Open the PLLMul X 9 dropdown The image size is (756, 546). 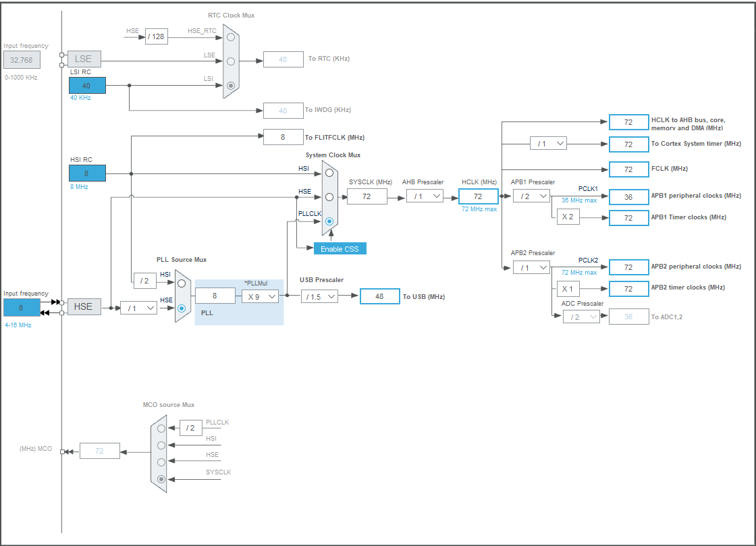(x=261, y=296)
